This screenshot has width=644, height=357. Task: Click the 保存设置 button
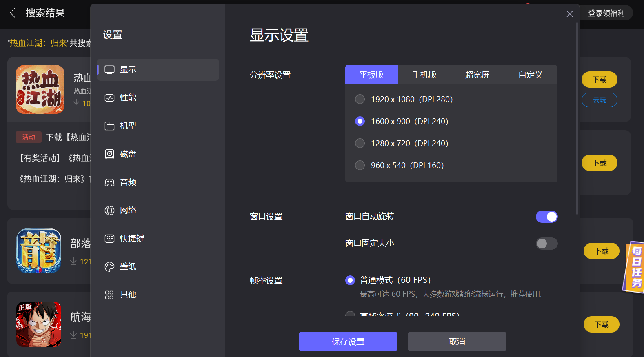(348, 341)
